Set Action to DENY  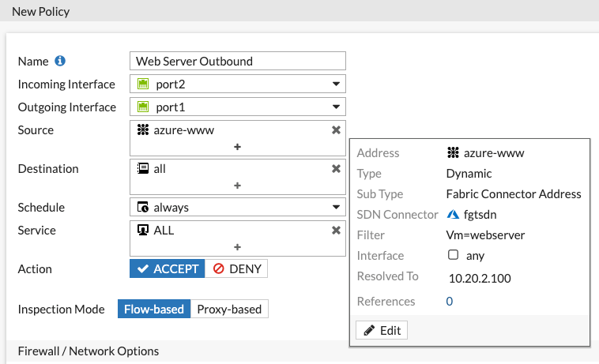tap(236, 269)
